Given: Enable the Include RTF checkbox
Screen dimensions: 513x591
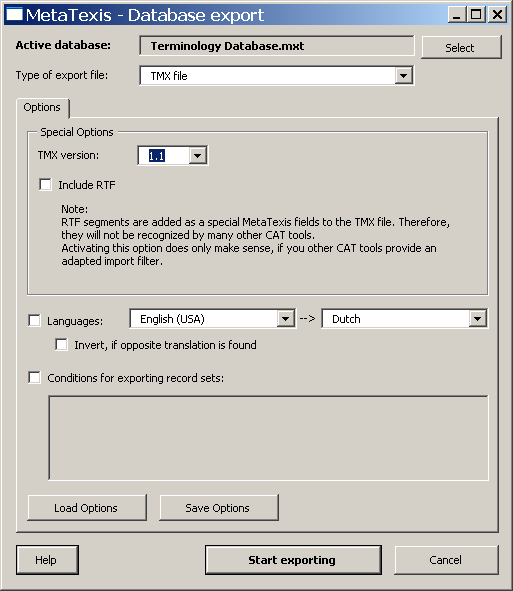Looking at the screenshot, I should (45, 185).
